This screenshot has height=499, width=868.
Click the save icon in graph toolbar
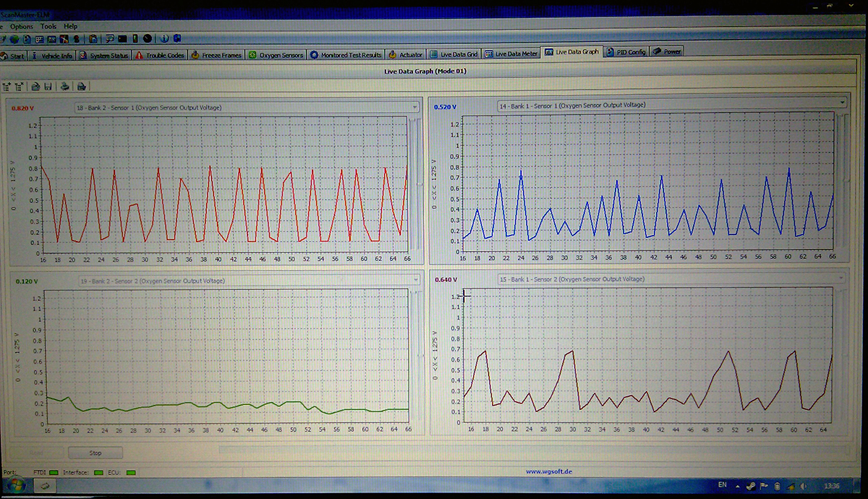pyautogui.click(x=47, y=86)
